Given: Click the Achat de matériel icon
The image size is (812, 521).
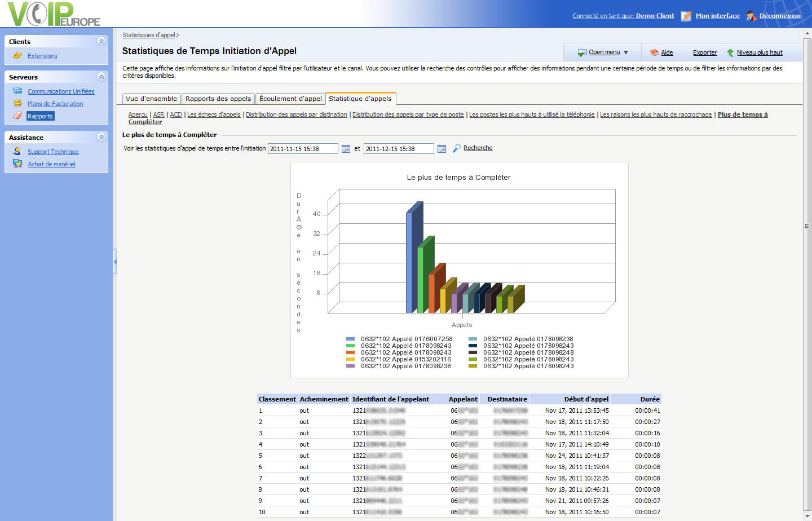Looking at the screenshot, I should pos(17,164).
